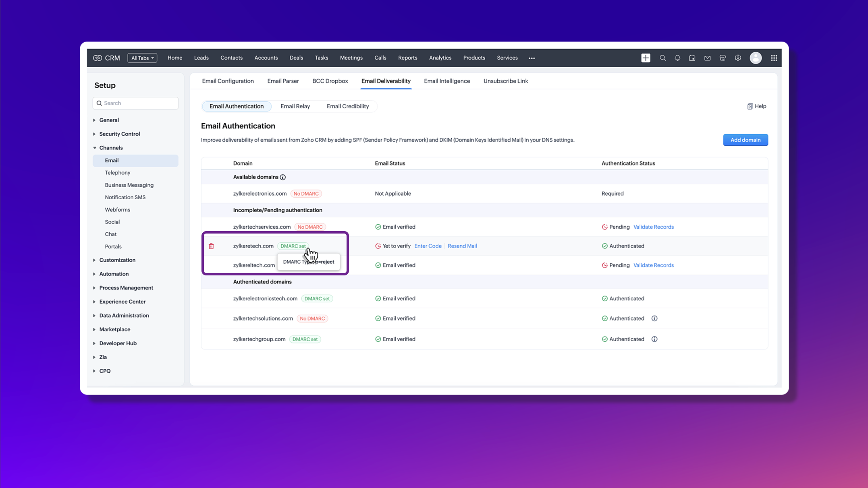The width and height of the screenshot is (868, 488).
Task: Click the plus create-new icon
Action: [x=646, y=58]
